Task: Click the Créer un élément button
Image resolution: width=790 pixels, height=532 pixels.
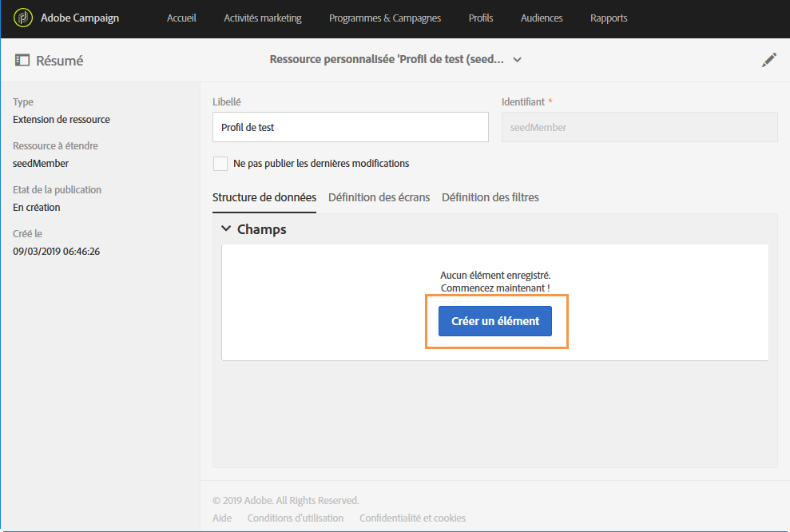Action: (495, 321)
